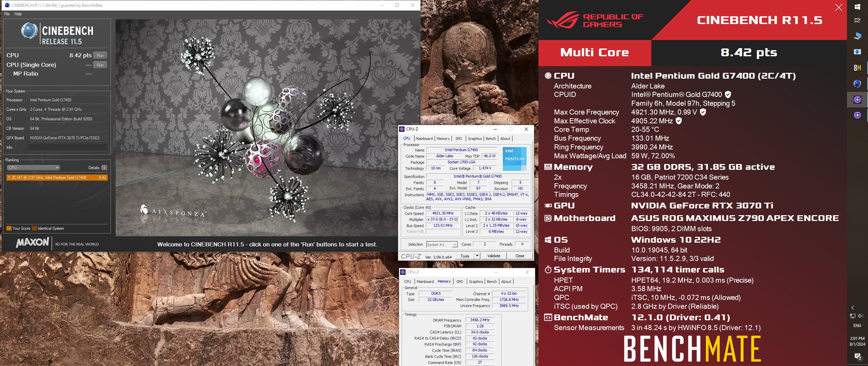Viewport: 868px width, 366px height.
Task: Click the shield icon beside Max Core Frequency
Action: click(x=703, y=112)
